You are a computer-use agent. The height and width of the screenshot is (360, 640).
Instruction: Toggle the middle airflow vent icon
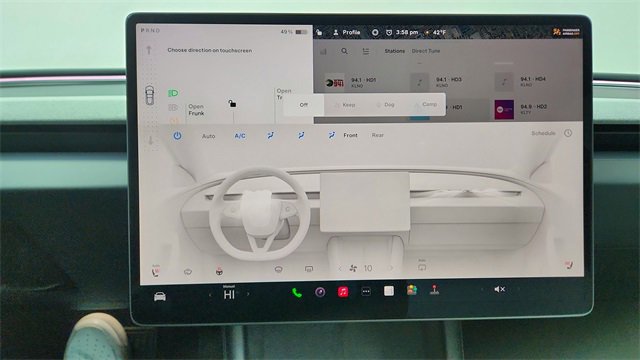301,135
